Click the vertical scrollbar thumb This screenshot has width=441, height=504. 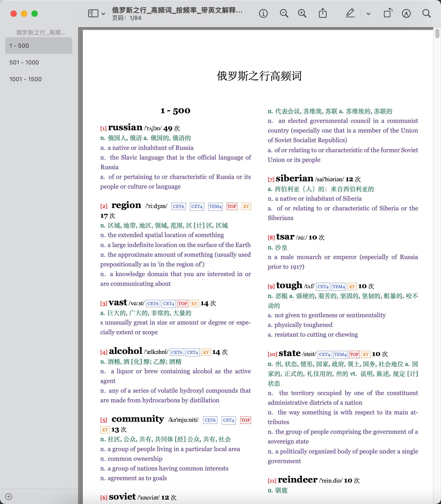[x=437, y=34]
